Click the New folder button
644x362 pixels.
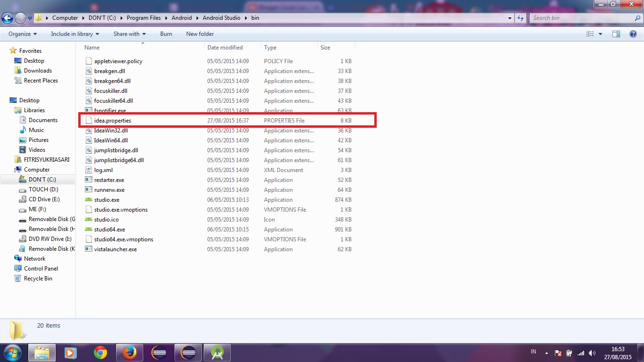coord(200,34)
